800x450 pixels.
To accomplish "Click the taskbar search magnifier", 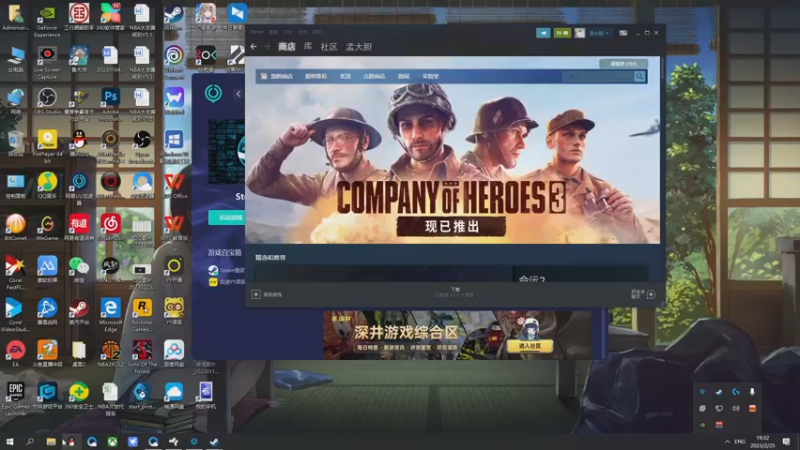I will tap(30, 441).
